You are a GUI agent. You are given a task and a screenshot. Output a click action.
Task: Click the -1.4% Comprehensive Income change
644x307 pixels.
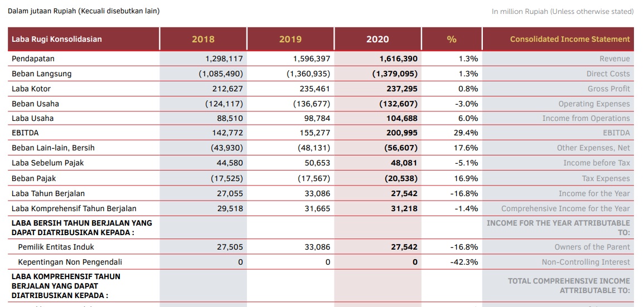click(467, 208)
